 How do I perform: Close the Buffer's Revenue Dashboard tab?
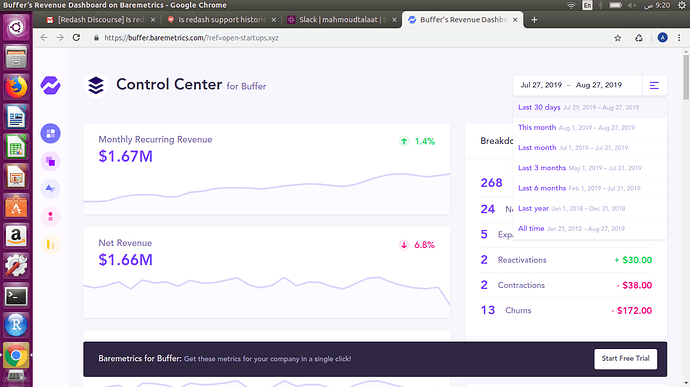tap(515, 20)
